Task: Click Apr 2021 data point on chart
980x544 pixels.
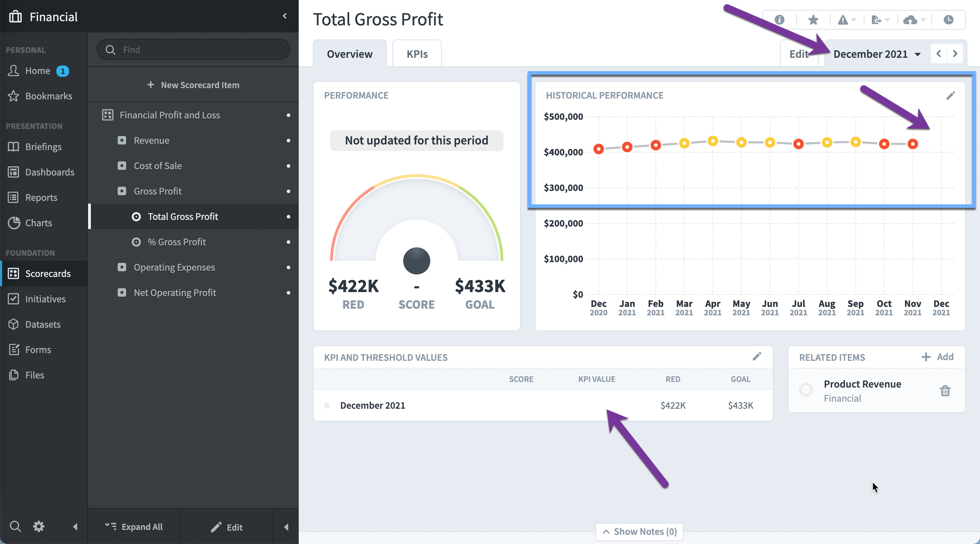Action: point(713,141)
